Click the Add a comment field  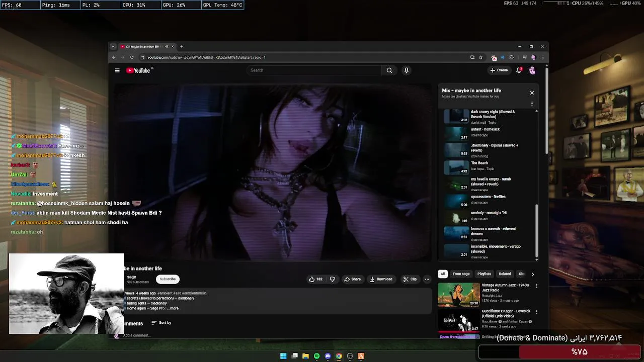(x=137, y=335)
